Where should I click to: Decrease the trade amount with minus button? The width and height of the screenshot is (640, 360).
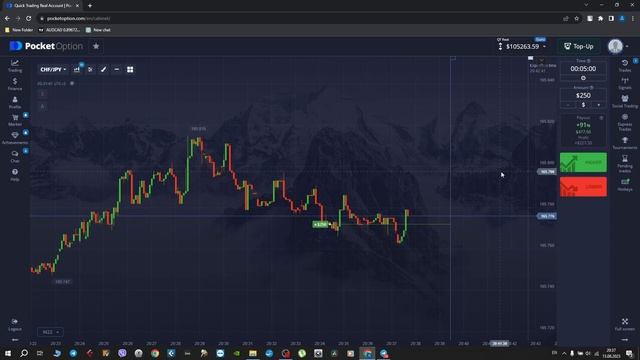[x=568, y=105]
